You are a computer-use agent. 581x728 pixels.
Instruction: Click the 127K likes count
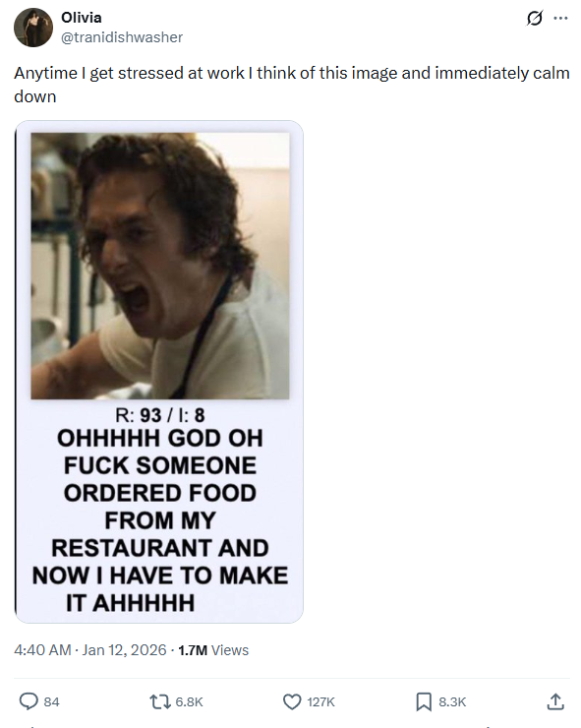[x=321, y=702]
